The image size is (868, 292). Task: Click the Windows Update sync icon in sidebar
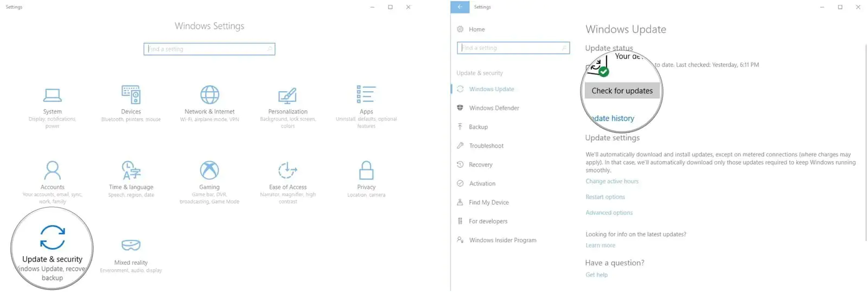click(x=460, y=89)
